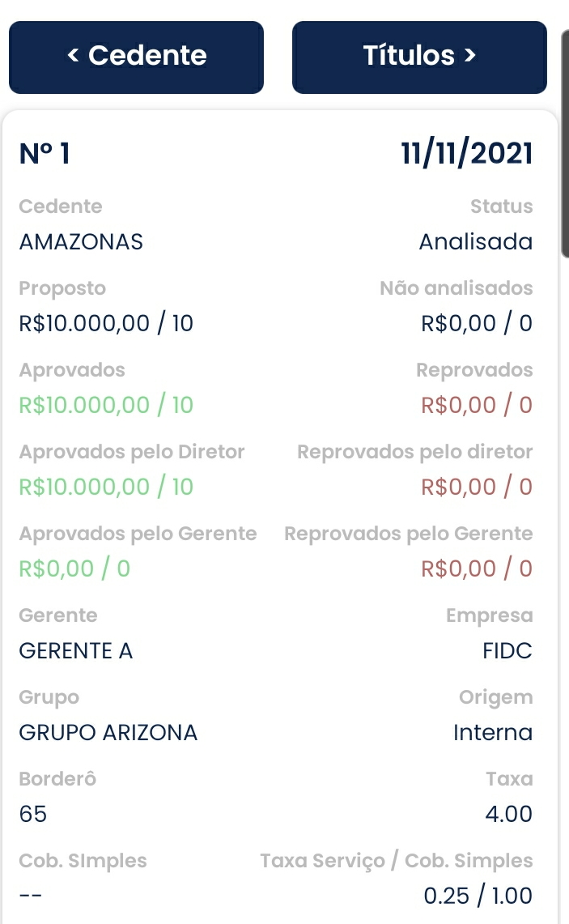569x924 pixels.
Task: Select the Aprovados pelo Diretor amount
Action: coord(106,486)
